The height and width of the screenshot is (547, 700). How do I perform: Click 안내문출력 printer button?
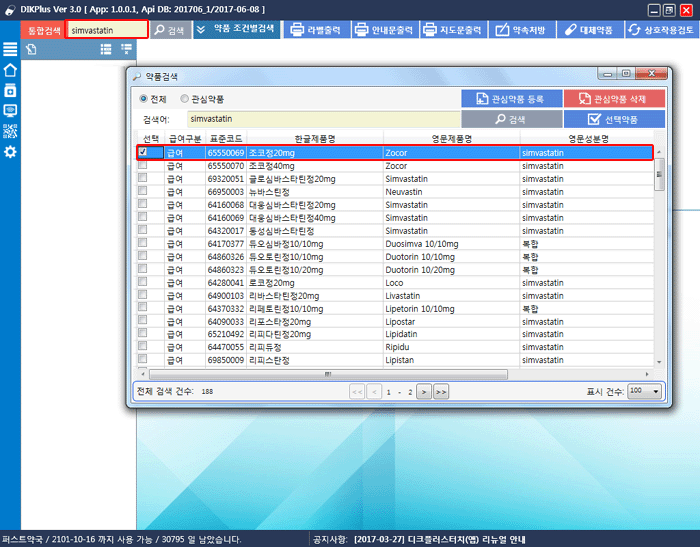point(385,30)
